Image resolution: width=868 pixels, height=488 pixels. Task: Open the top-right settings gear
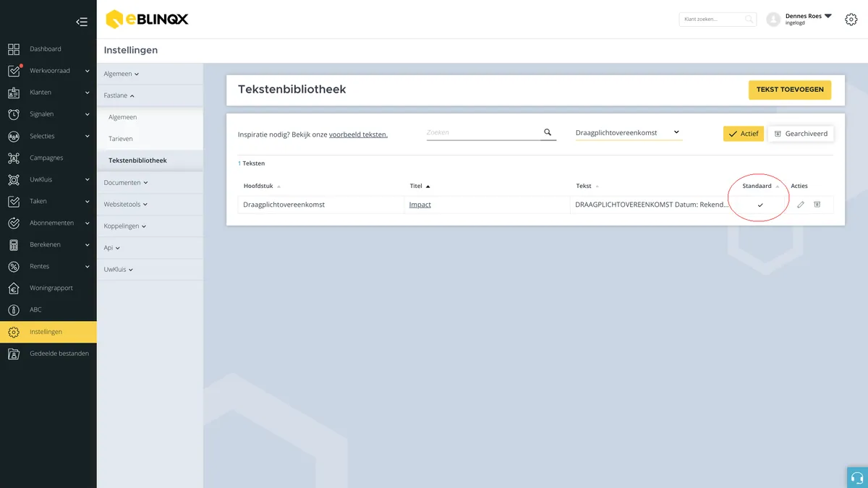(x=851, y=20)
